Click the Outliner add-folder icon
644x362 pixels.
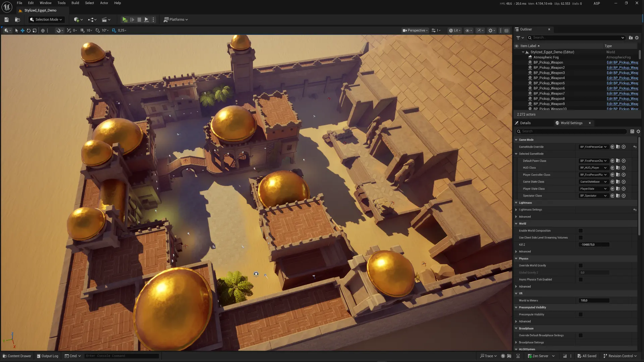[631, 38]
